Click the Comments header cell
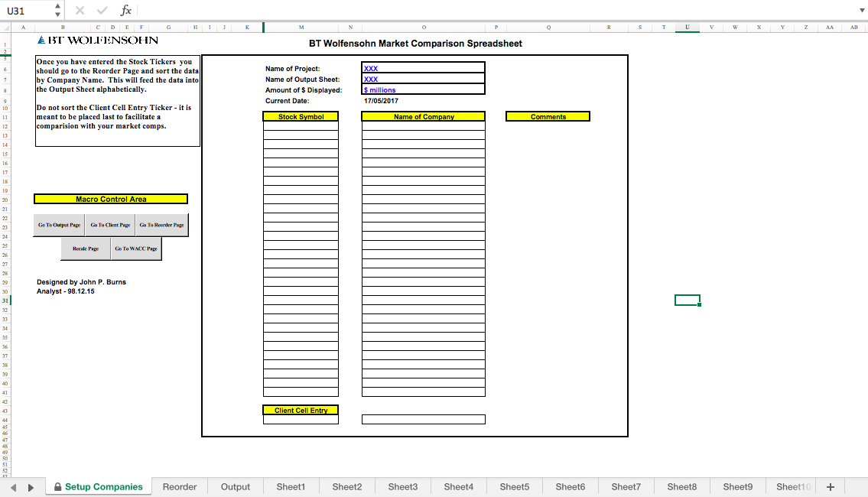 point(548,117)
